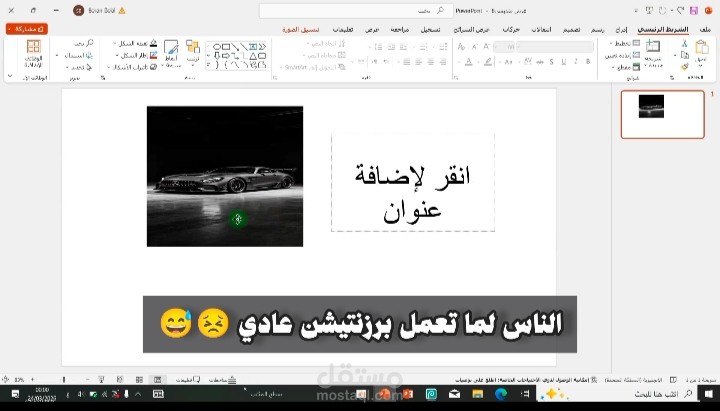Open the font name combo box

pos(555,47)
